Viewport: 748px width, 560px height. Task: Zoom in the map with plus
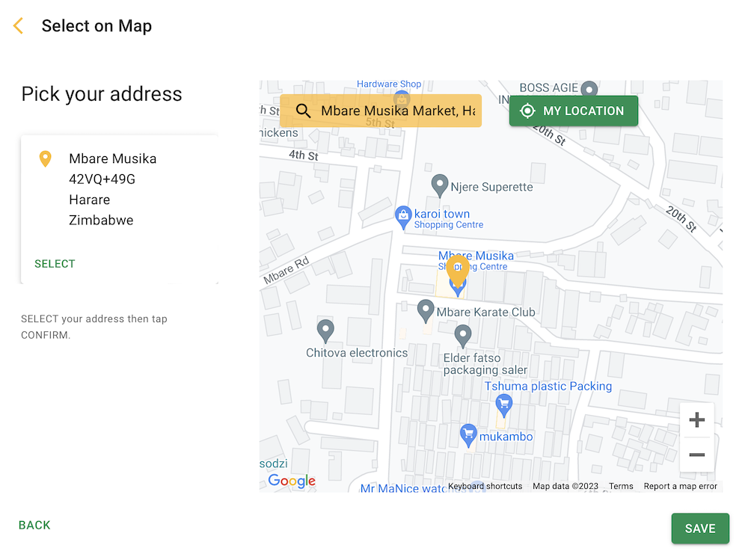click(696, 419)
